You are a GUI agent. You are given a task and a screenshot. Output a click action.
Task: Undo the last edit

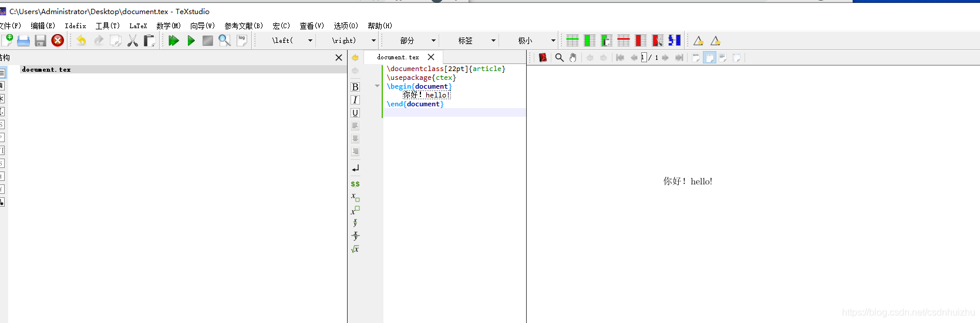click(x=81, y=41)
